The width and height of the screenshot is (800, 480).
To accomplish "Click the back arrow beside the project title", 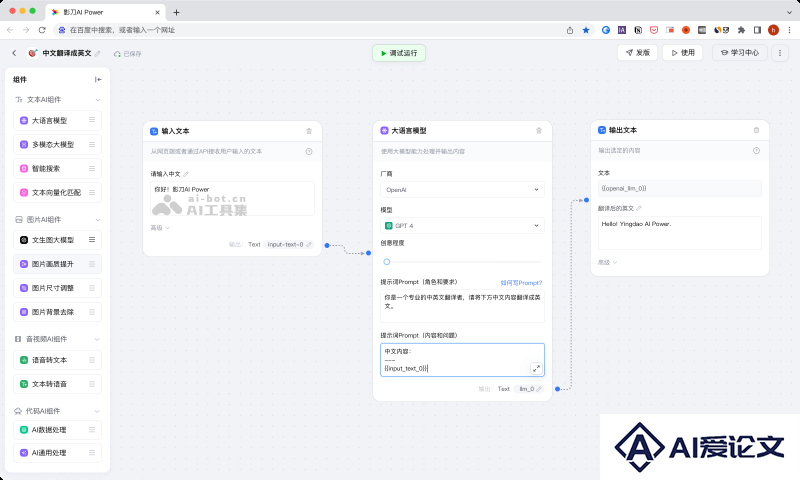I will click(14, 53).
